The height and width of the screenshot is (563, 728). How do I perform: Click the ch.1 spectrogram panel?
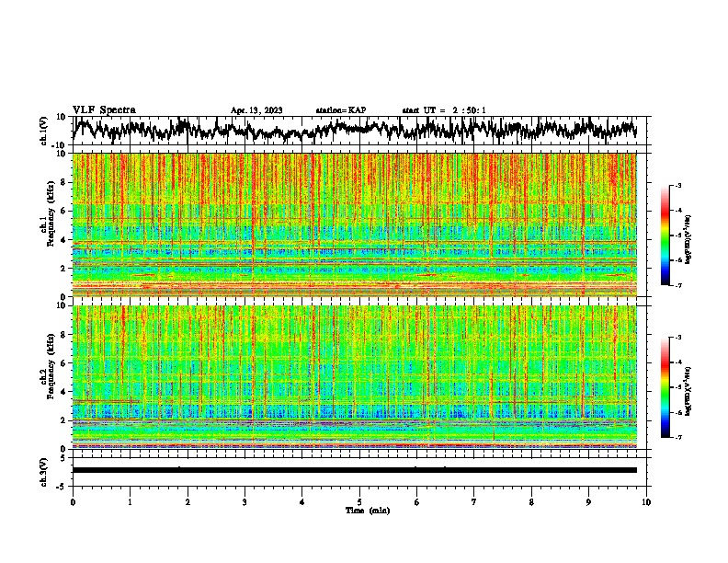pyautogui.click(x=355, y=224)
